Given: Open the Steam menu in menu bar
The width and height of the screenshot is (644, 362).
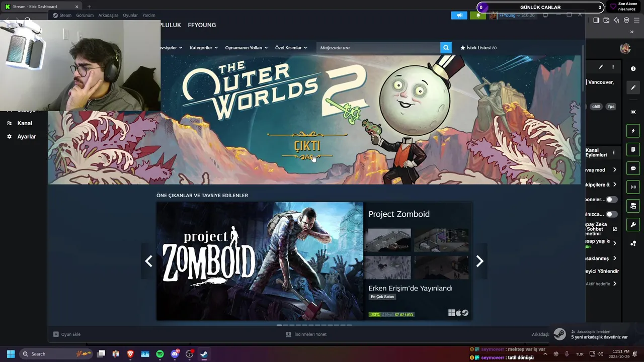Looking at the screenshot, I should click(63, 15).
